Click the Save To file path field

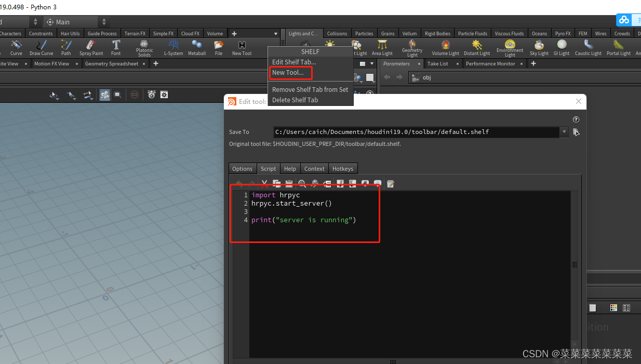[x=416, y=132]
